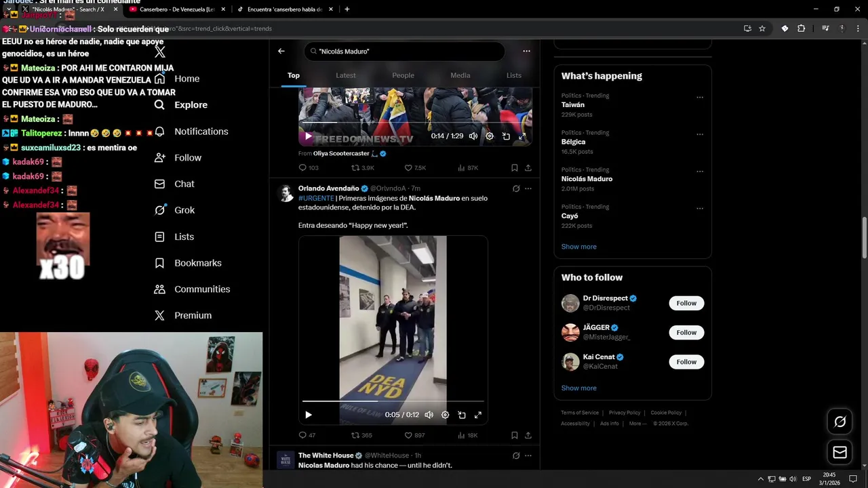Share Orlando Avendaño's post
Image resolution: width=868 pixels, height=488 pixels.
[x=528, y=435]
